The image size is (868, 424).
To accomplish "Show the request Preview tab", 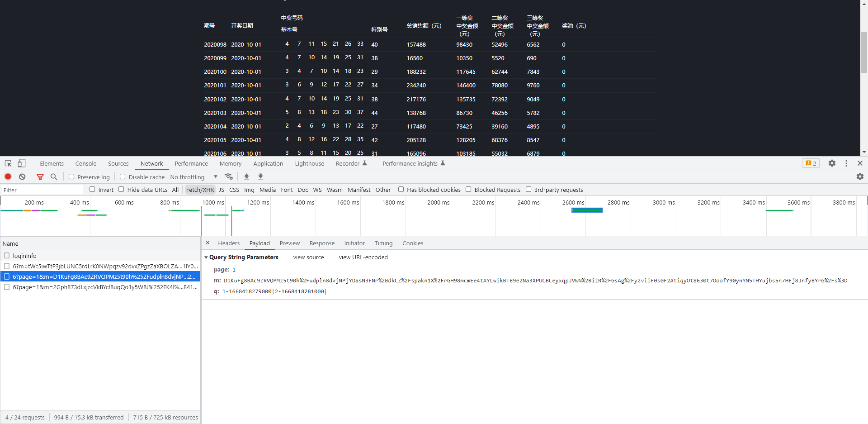I will click(x=290, y=243).
